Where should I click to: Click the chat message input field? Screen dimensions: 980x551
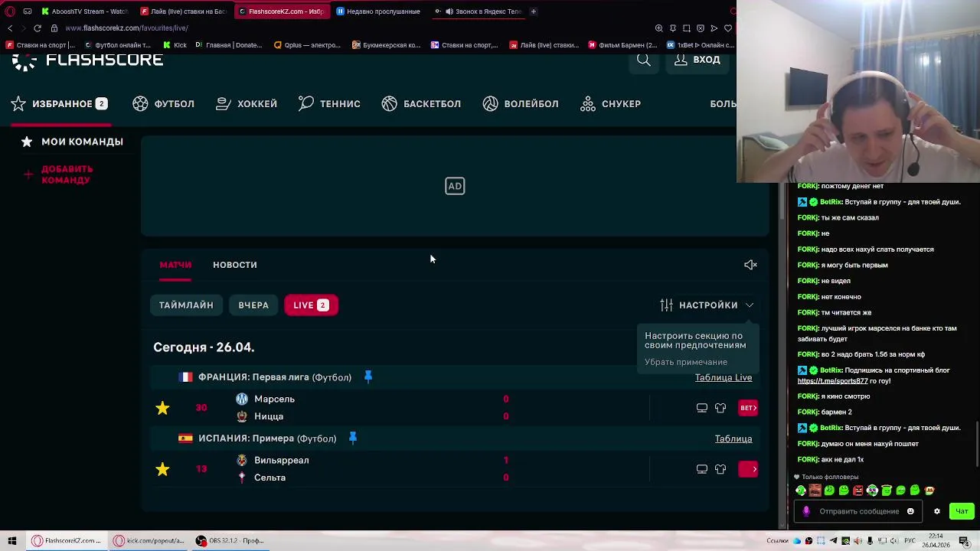[x=858, y=511]
